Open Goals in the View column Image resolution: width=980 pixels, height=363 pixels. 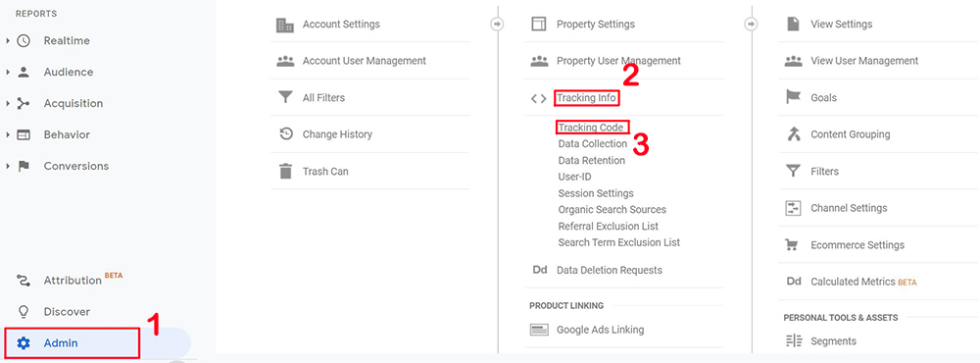[x=824, y=98]
